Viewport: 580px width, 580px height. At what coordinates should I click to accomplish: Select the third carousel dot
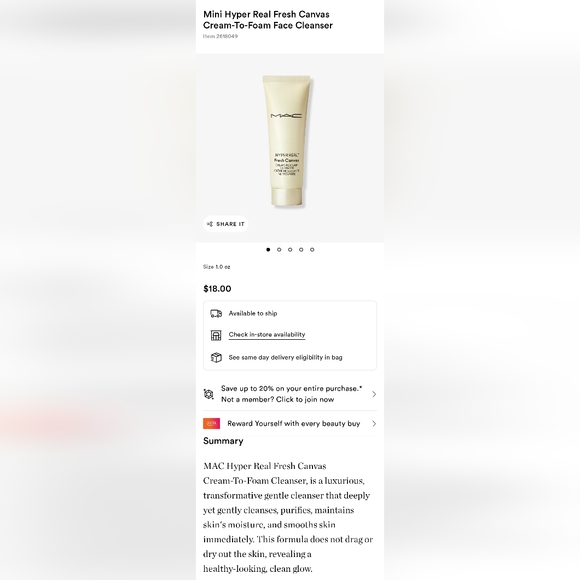(x=290, y=250)
